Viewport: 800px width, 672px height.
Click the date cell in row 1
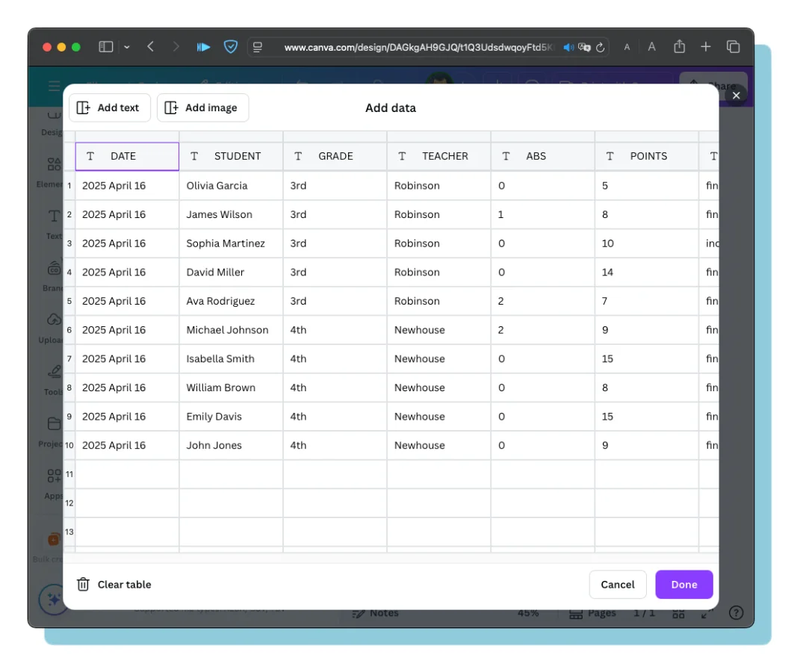click(127, 186)
